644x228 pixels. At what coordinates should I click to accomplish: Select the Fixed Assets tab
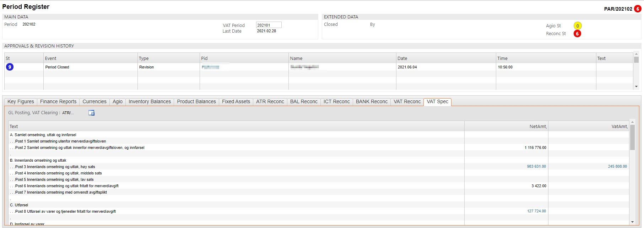tap(236, 102)
